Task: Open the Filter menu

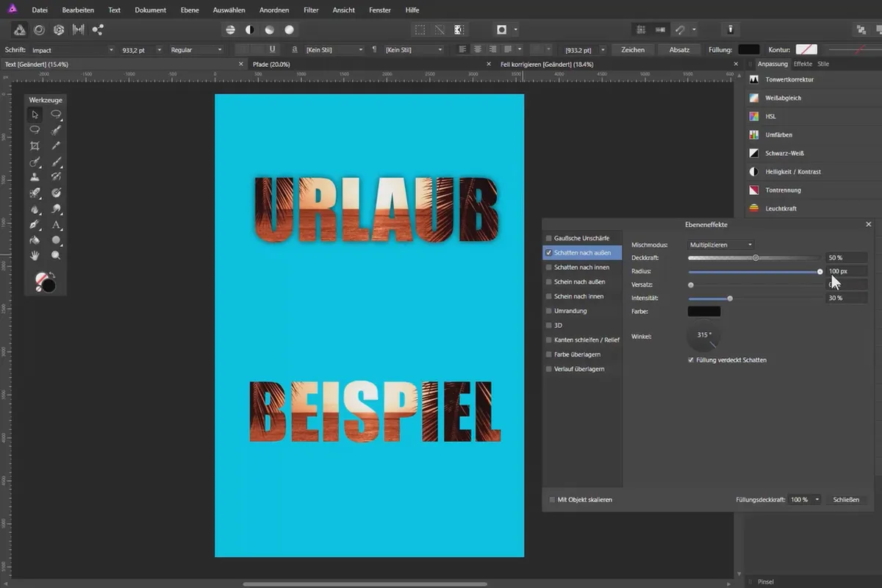Action: click(311, 10)
